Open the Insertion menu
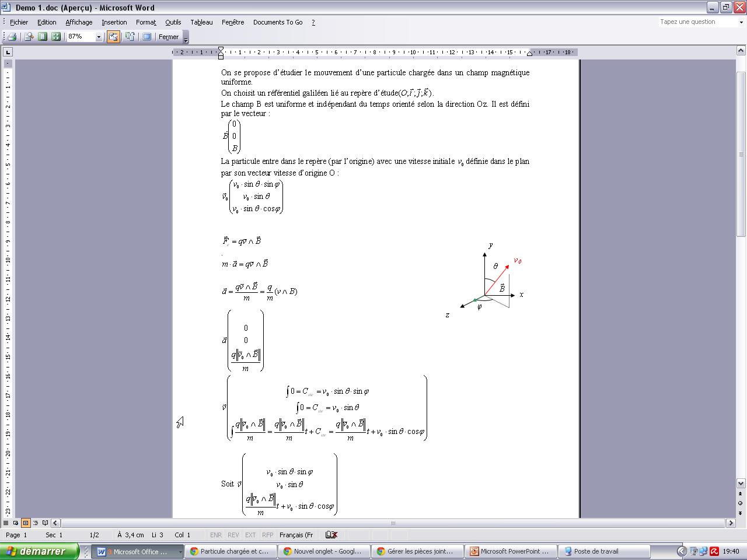 114,22
